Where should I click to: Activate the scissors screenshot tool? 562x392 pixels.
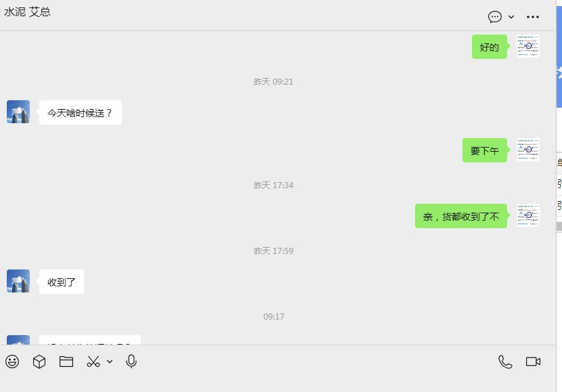93,362
